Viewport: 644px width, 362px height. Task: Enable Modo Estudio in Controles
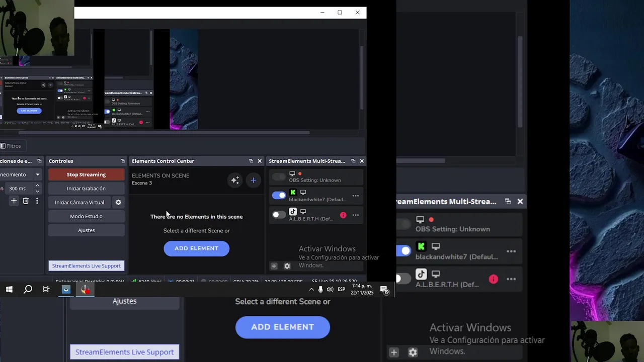click(x=86, y=216)
